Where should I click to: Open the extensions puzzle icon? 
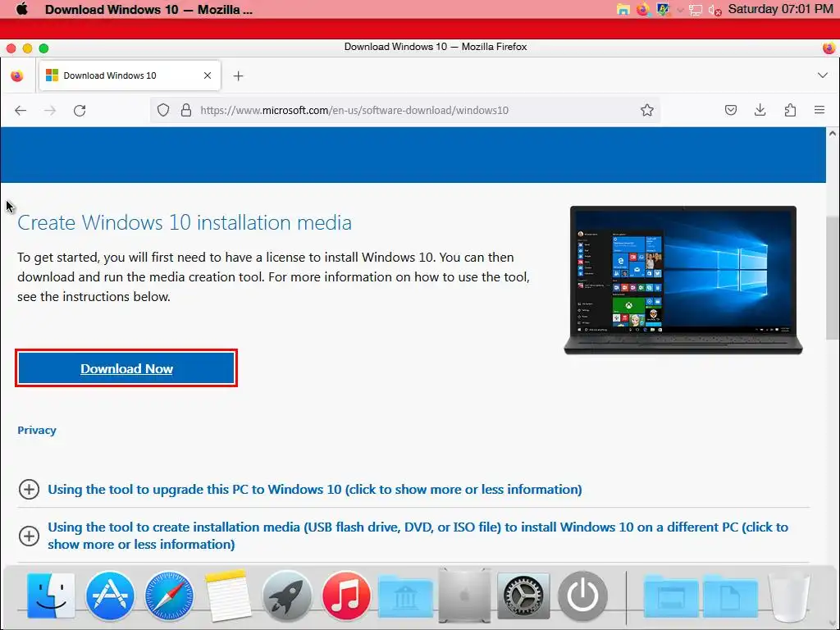tap(790, 111)
